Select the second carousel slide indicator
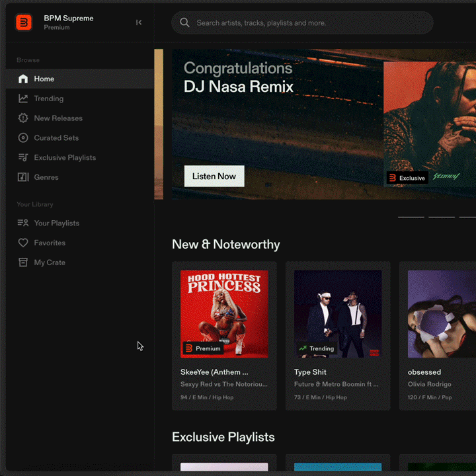 (442, 218)
